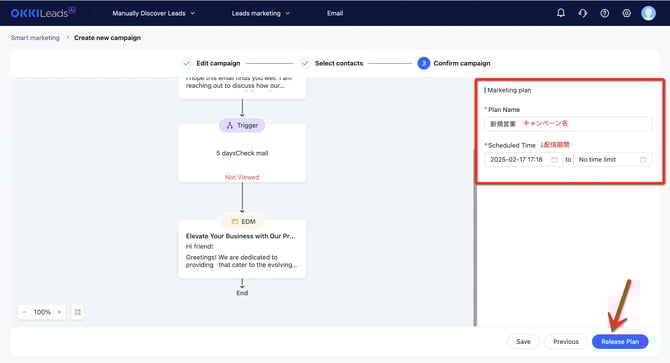670x363 pixels.
Task: Select the 5 daysCheck mail trigger card
Action: (x=242, y=153)
